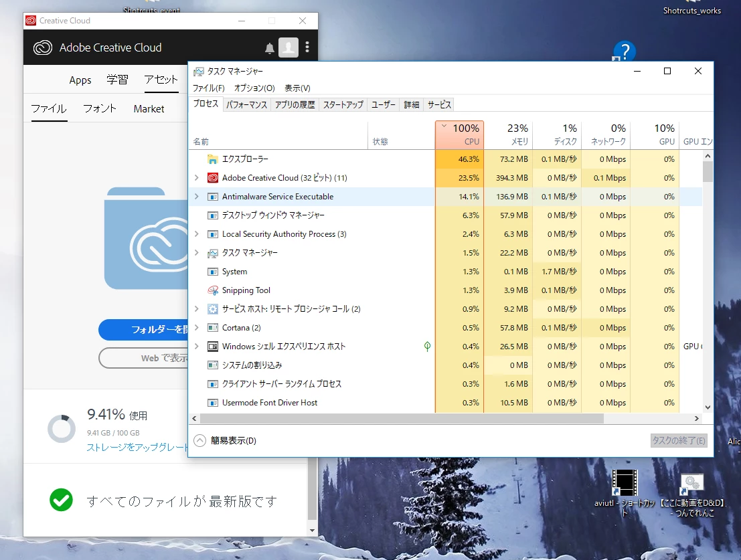Screen dimensions: 741x560
Task: Click the blue question mark desktop icon
Action: point(625,52)
